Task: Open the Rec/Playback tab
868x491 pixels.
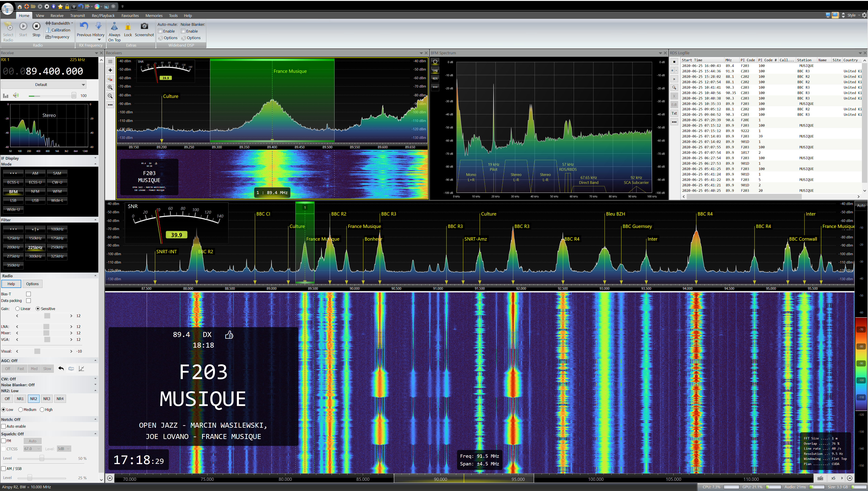Action: click(x=103, y=16)
